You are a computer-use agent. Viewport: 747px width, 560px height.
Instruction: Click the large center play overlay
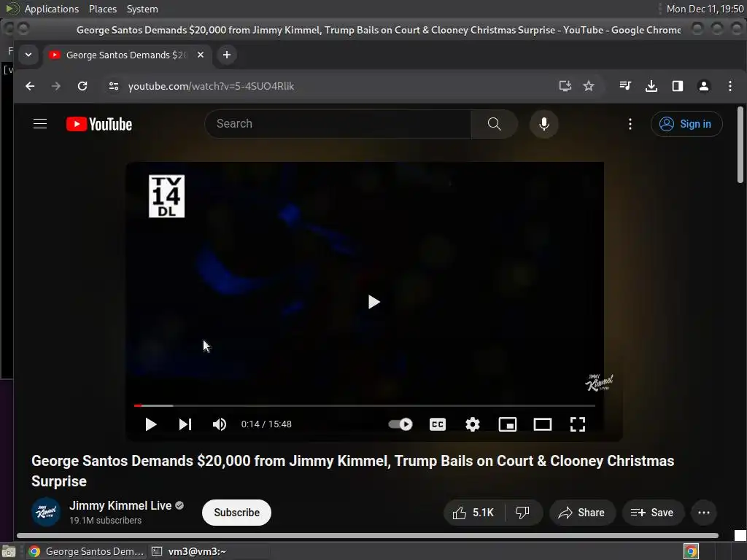[x=374, y=302]
